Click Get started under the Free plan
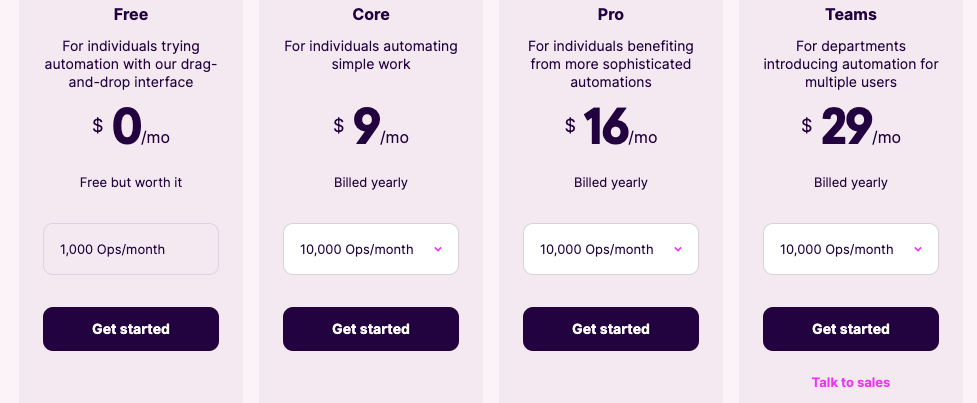Screen dimensions: 977x403 point(131,329)
